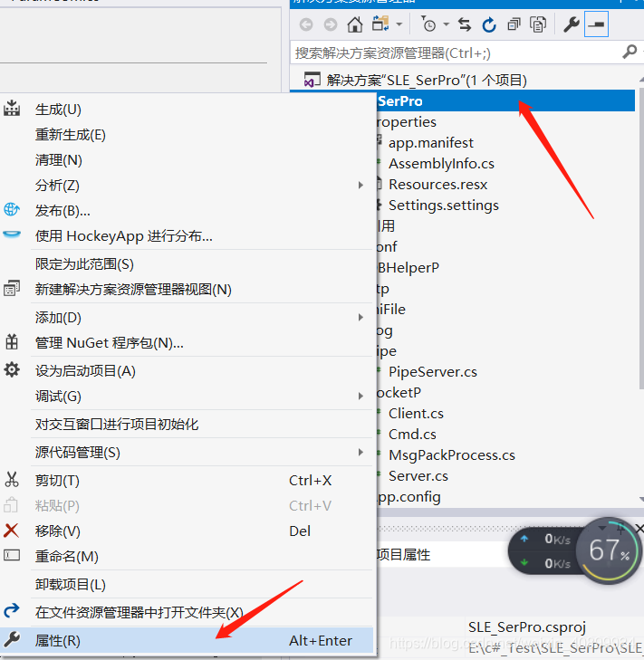Image resolution: width=644 pixels, height=660 pixels.
Task: Choose 对交互窗口进行项目初始化
Action: tap(187, 425)
